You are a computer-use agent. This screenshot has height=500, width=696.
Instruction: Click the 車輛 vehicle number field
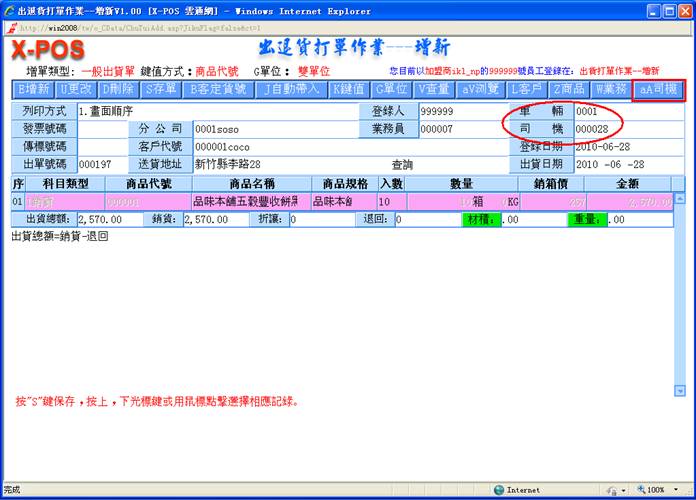click(x=618, y=111)
